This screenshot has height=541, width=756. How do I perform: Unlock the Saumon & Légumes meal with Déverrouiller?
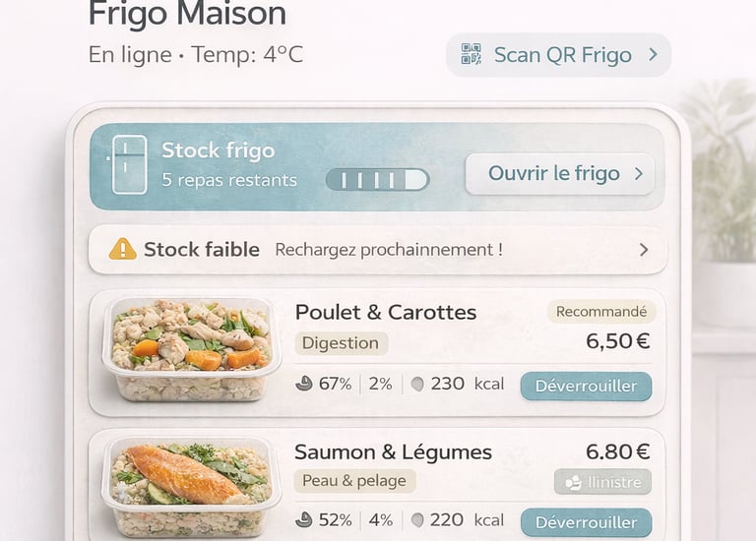coord(586,522)
